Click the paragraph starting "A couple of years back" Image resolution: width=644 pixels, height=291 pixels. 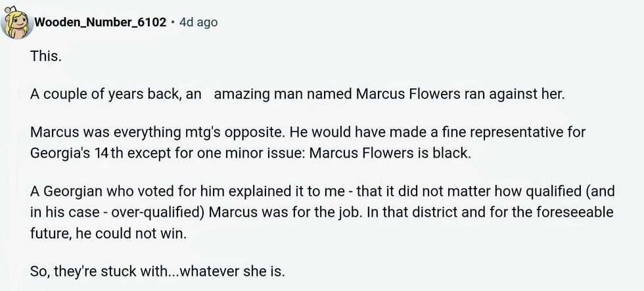tap(297, 94)
